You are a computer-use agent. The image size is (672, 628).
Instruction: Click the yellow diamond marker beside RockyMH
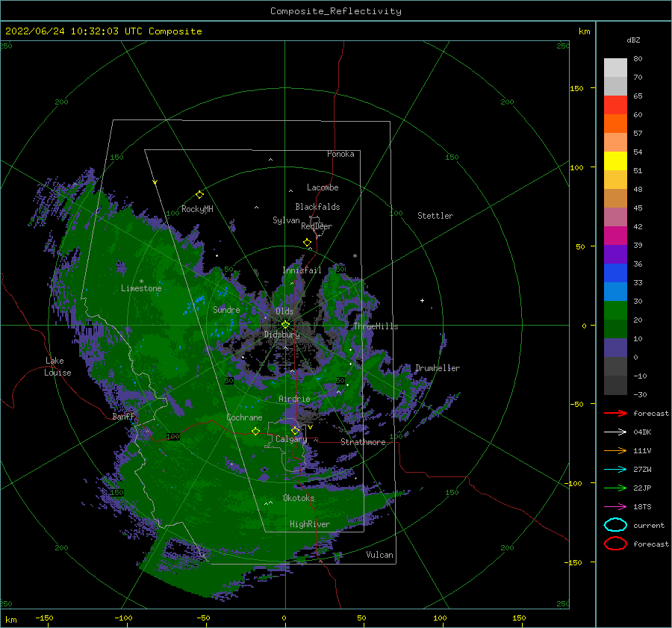[x=199, y=195]
